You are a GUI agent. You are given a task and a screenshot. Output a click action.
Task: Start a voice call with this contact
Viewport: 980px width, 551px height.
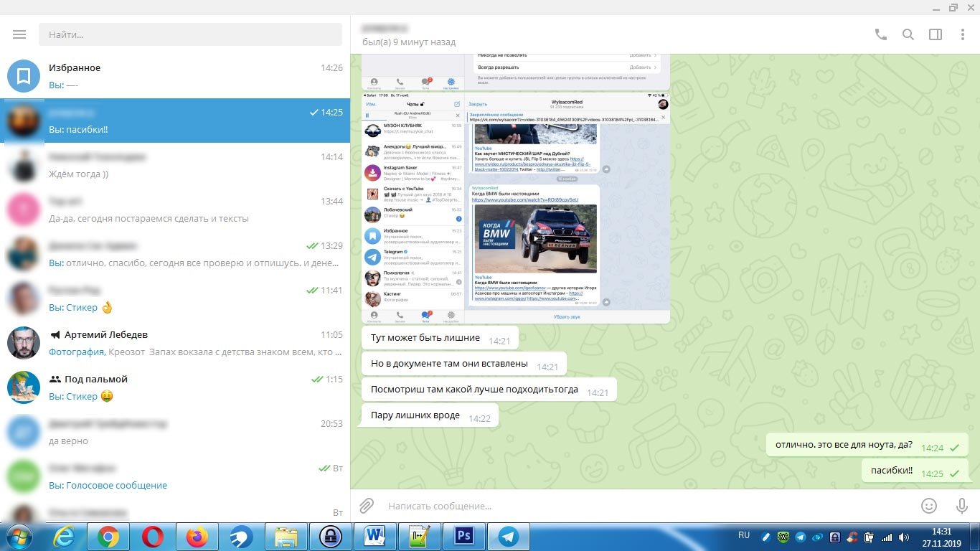pyautogui.click(x=880, y=34)
